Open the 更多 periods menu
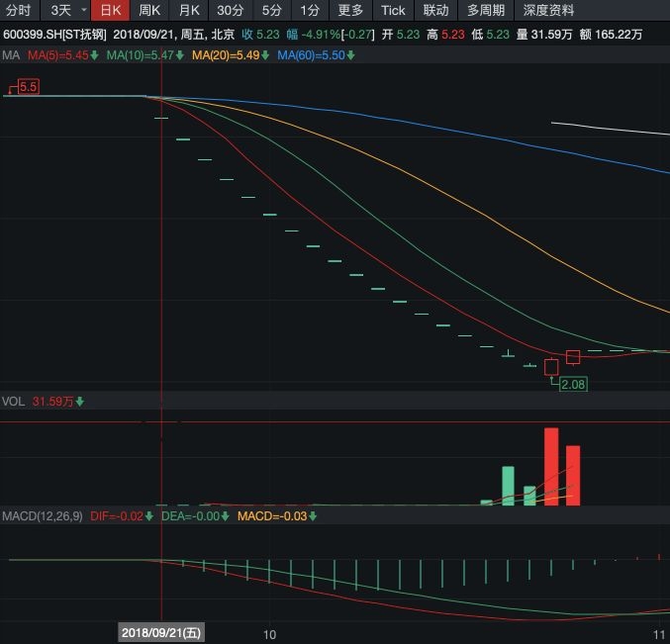This screenshot has width=670, height=644. click(350, 11)
